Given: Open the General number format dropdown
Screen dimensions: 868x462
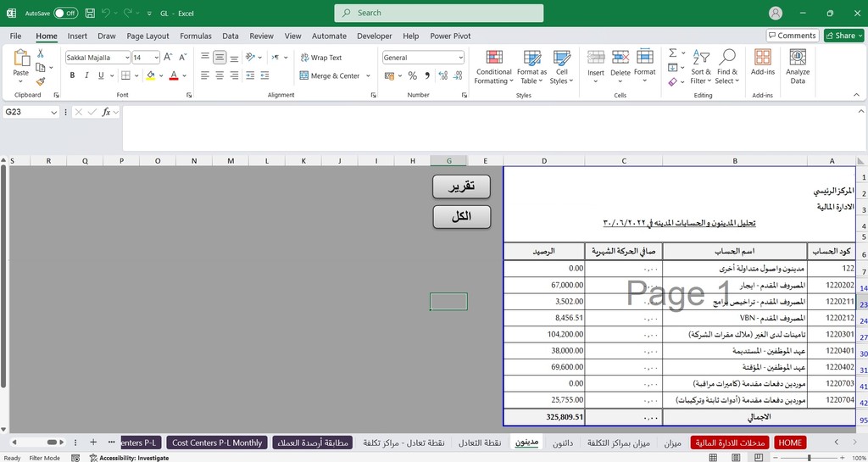Looking at the screenshot, I should tap(460, 58).
